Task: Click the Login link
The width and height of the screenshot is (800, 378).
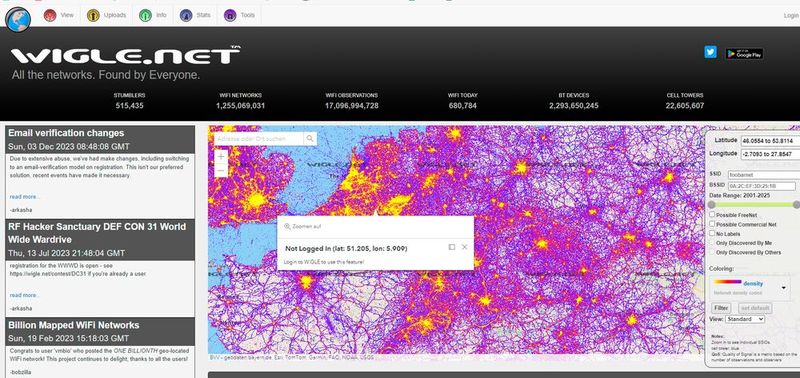Action: click(791, 16)
